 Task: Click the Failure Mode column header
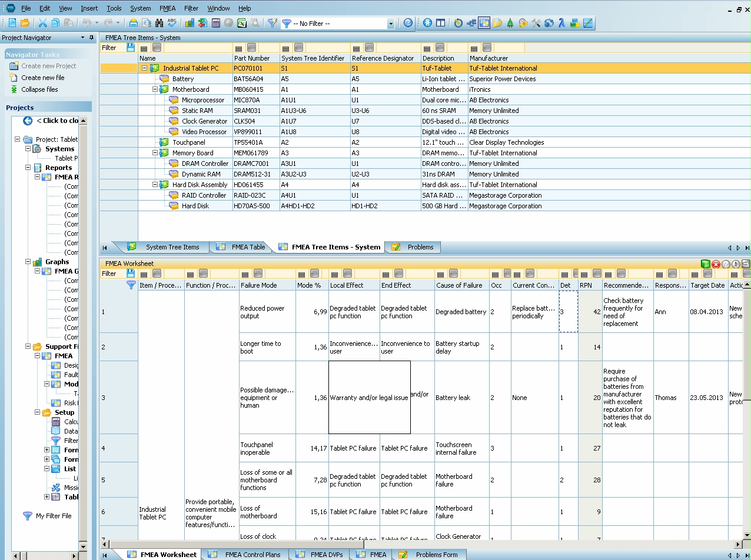click(258, 285)
